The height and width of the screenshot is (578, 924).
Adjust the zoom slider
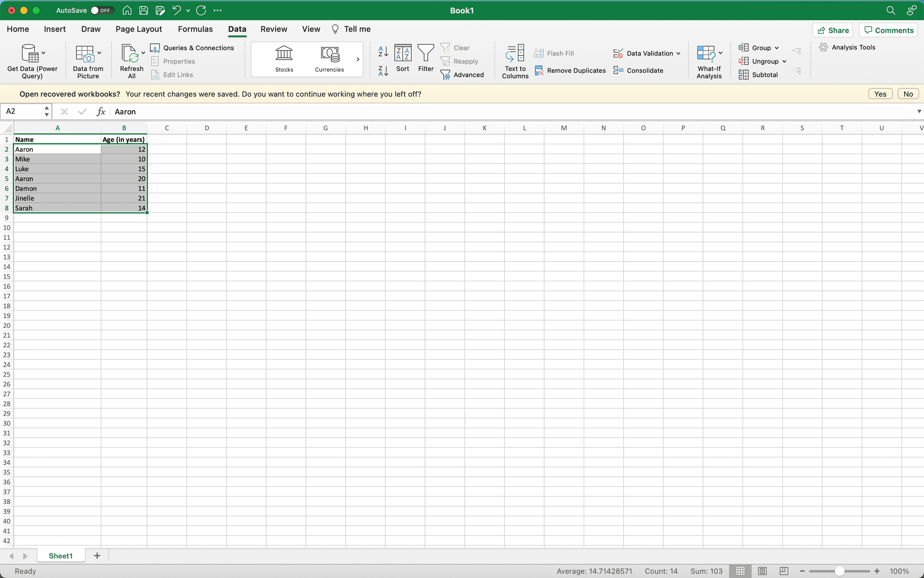point(839,571)
